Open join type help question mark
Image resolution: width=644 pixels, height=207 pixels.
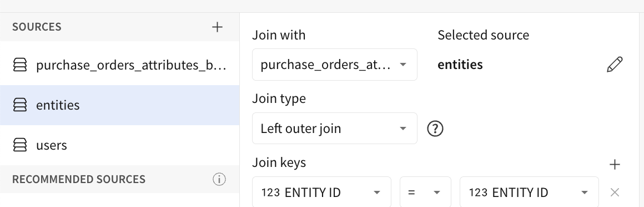pyautogui.click(x=435, y=129)
